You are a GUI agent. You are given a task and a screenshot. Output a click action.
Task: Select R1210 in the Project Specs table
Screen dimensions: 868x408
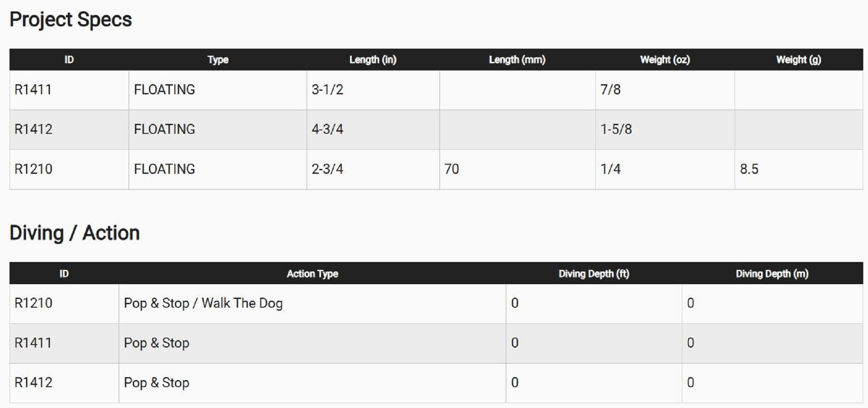point(33,169)
